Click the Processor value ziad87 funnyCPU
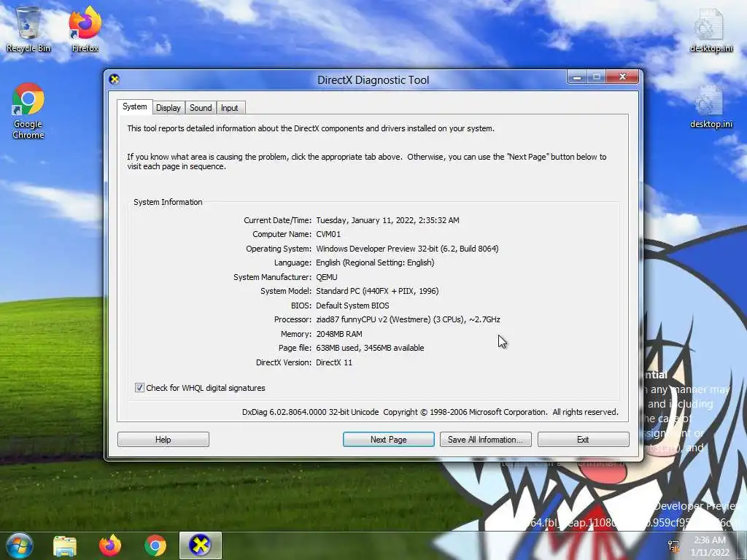This screenshot has height=560, width=747. click(409, 319)
